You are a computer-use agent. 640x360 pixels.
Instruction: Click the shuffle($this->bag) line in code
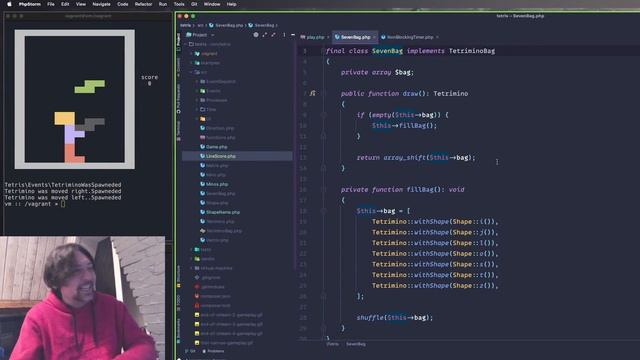tap(394, 318)
